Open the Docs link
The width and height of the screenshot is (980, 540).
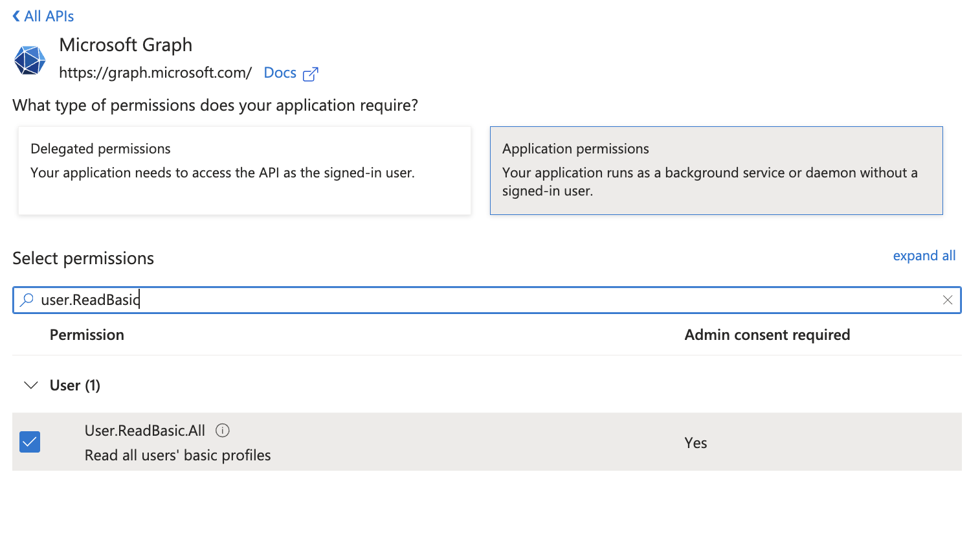click(280, 73)
